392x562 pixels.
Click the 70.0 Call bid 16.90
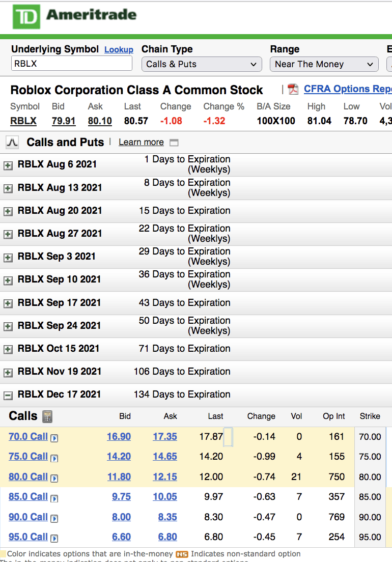119,437
